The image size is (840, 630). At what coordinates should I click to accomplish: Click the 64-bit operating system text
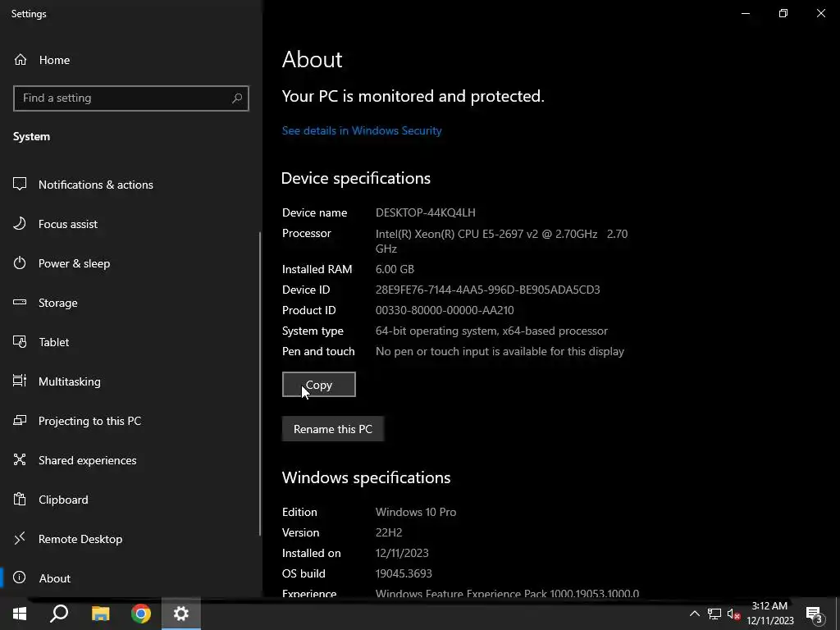tap(491, 331)
